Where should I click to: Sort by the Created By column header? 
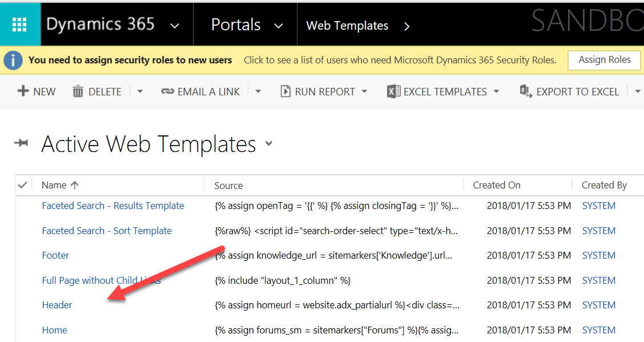[604, 186]
